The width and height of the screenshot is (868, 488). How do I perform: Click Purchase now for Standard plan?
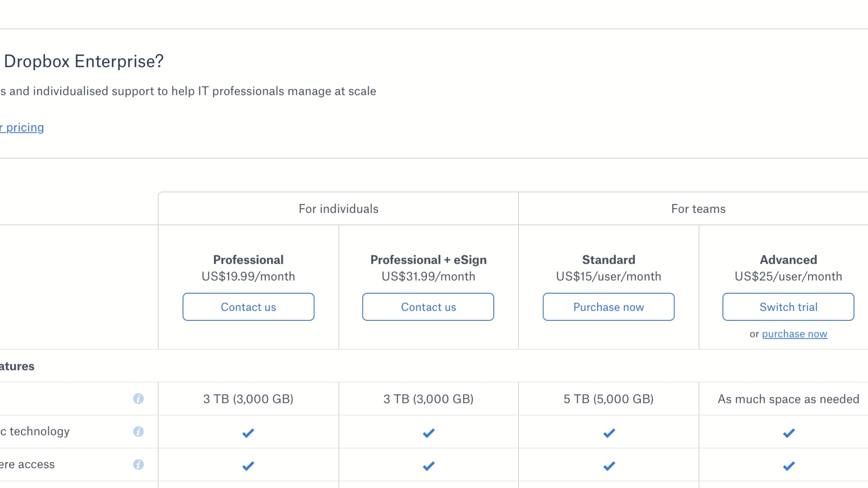(608, 306)
